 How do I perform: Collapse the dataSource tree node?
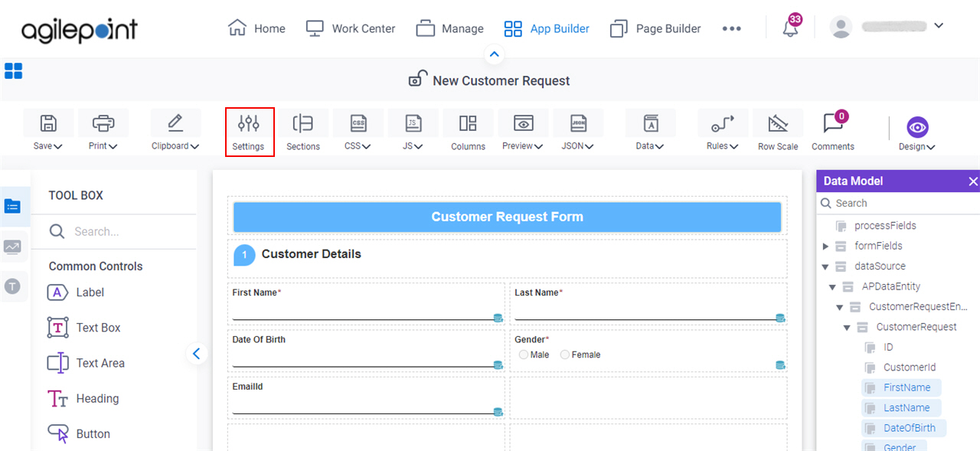tap(825, 266)
